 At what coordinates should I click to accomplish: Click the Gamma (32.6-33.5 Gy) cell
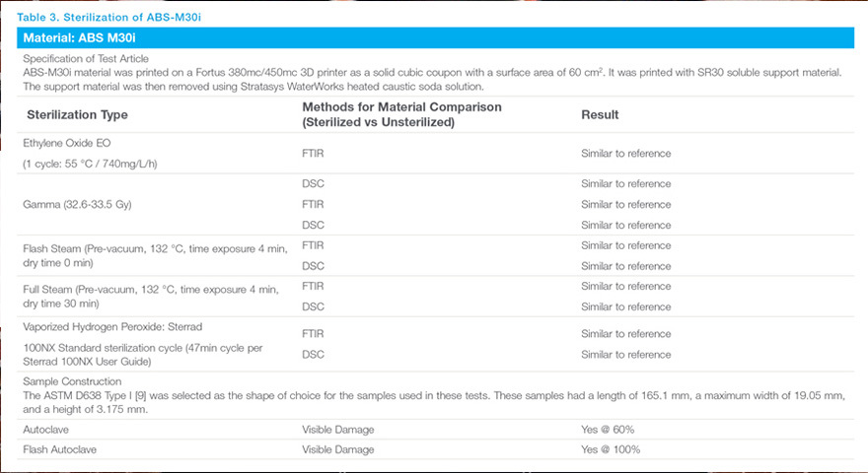click(77, 204)
